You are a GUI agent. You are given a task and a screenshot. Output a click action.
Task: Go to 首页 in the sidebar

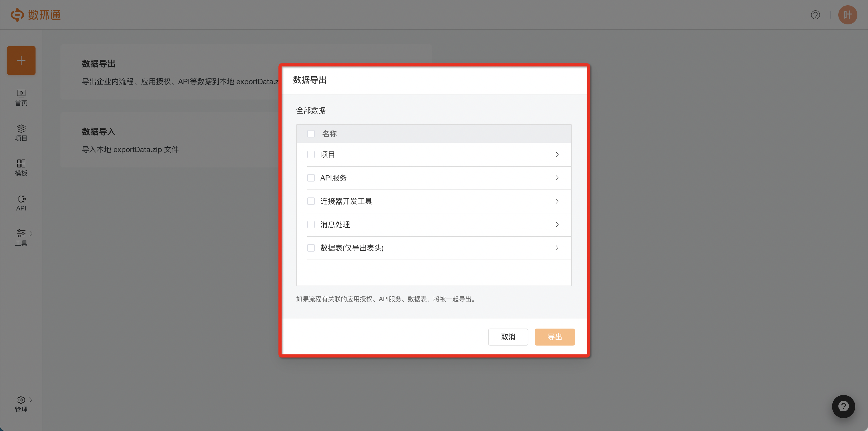(21, 97)
